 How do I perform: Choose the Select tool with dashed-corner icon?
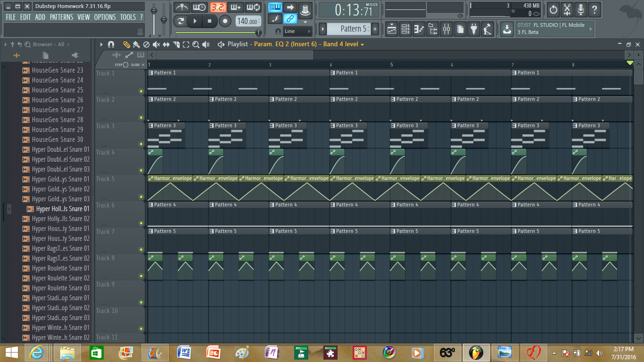tap(186, 44)
